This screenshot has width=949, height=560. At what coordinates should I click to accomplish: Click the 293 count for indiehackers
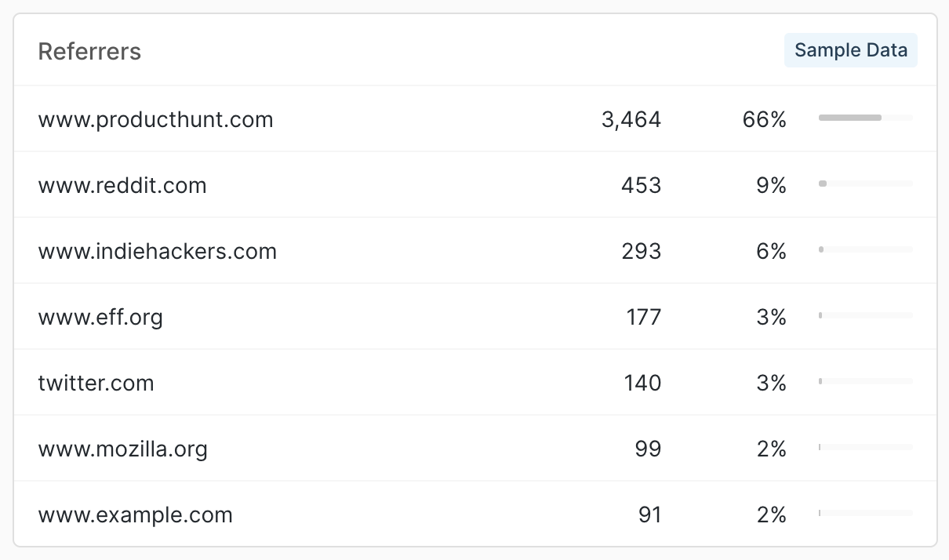click(640, 252)
